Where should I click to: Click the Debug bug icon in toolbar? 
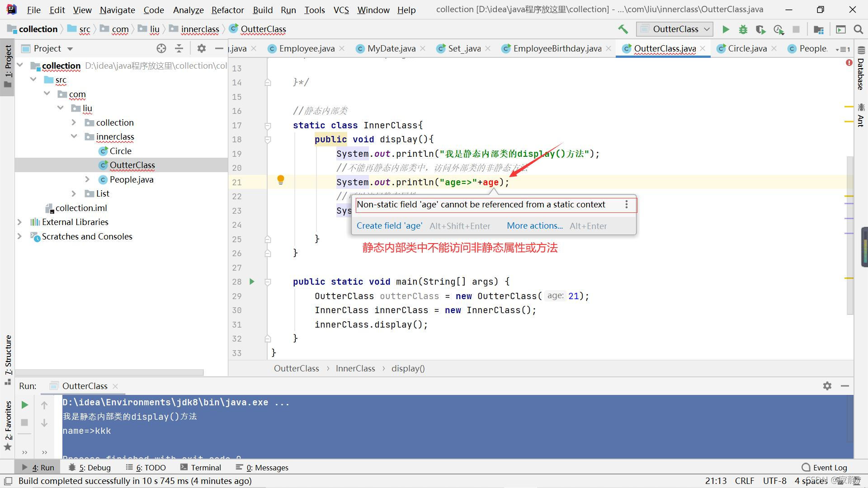(743, 29)
